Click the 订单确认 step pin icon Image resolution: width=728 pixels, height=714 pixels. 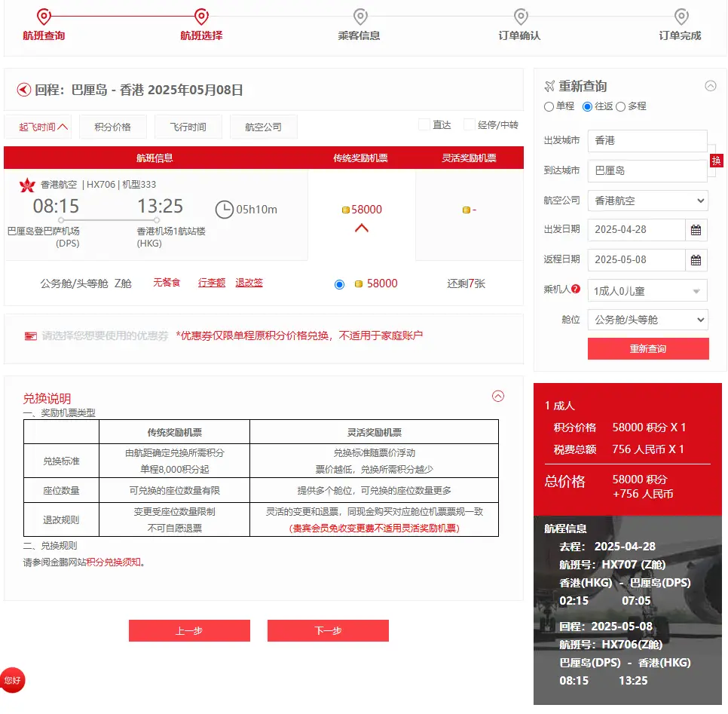pos(521,17)
